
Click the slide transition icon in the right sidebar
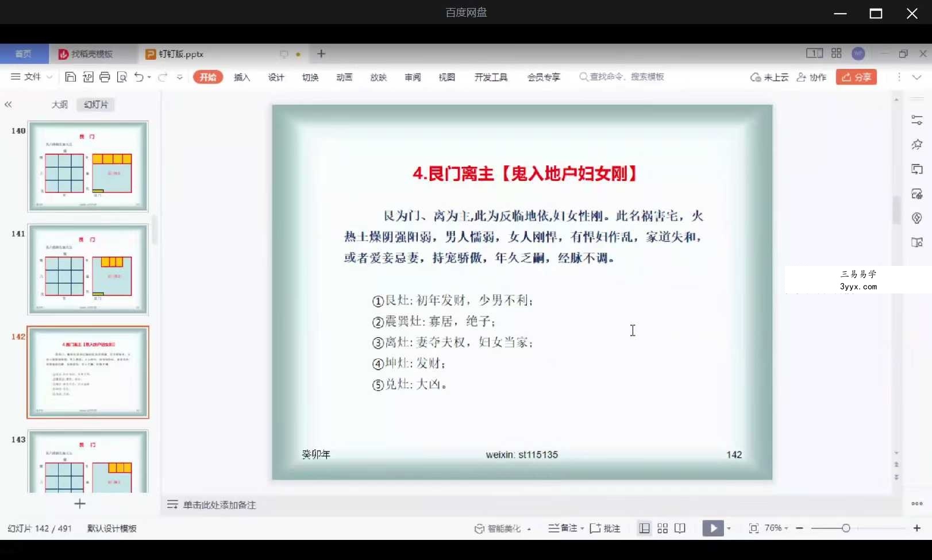coord(917,169)
